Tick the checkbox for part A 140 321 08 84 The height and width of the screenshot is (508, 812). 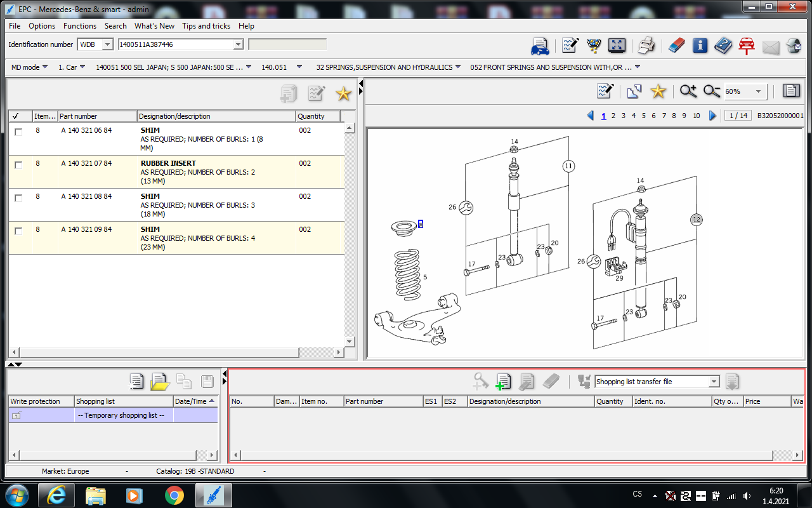coord(18,198)
